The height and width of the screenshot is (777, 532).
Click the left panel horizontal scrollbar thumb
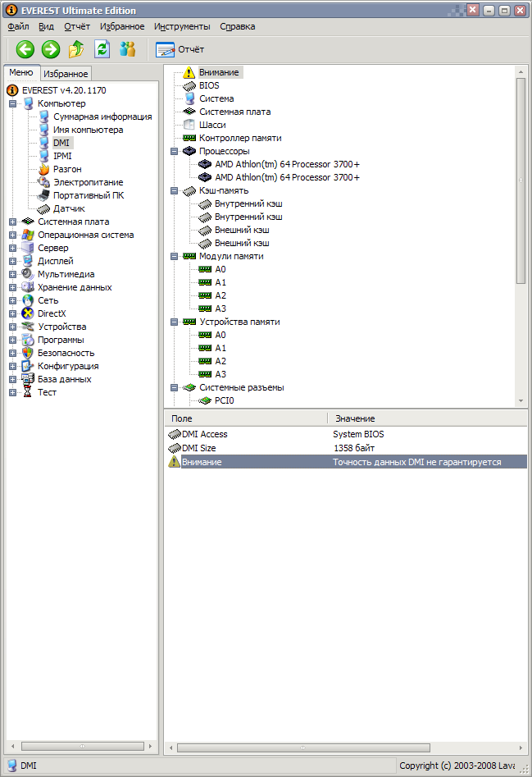(x=83, y=747)
